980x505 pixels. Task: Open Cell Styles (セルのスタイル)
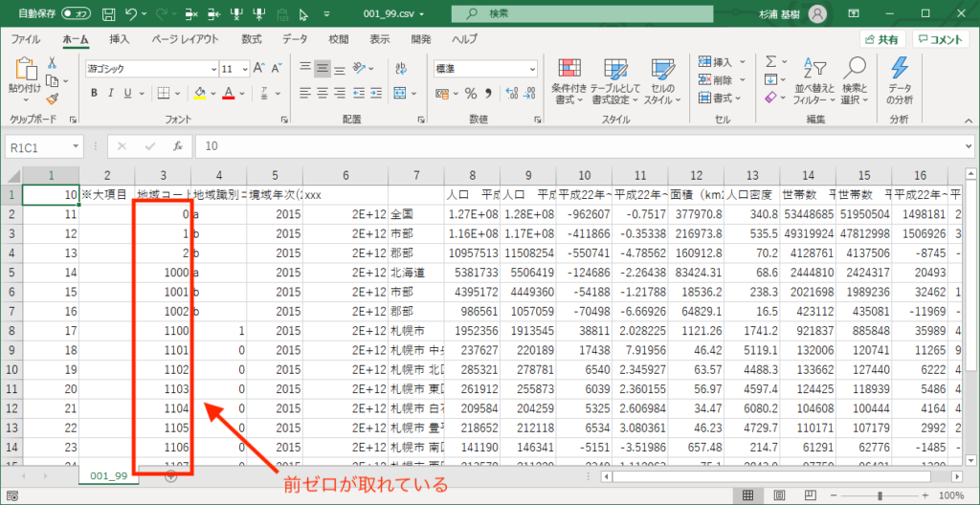(x=661, y=80)
